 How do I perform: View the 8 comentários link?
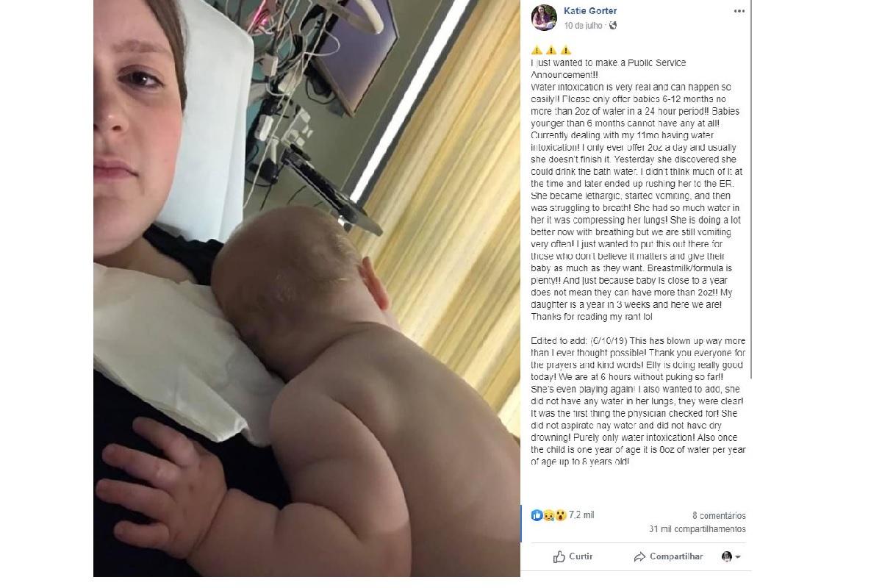point(719,516)
